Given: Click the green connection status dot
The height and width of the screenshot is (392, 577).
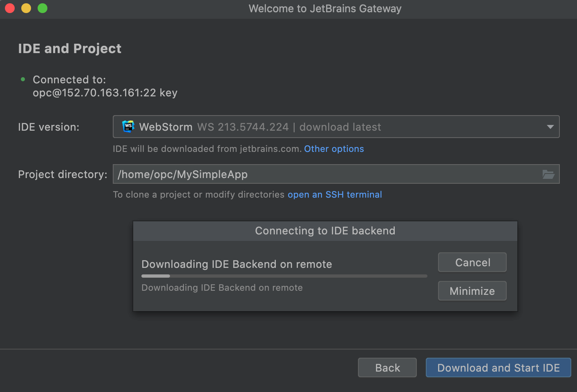Looking at the screenshot, I should (23, 79).
